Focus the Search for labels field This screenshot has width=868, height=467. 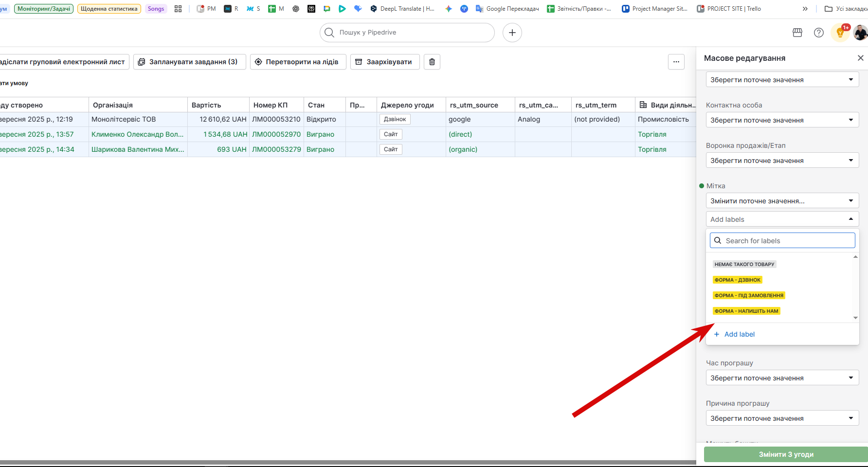pos(782,241)
